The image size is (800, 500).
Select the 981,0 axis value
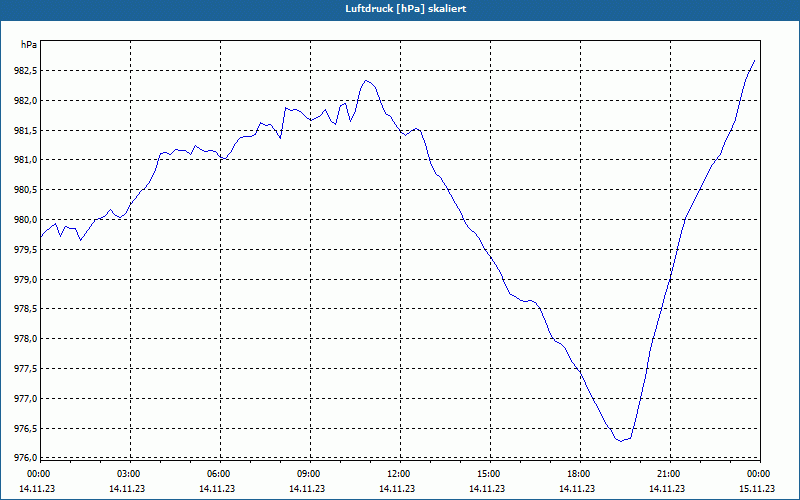[x=26, y=160]
